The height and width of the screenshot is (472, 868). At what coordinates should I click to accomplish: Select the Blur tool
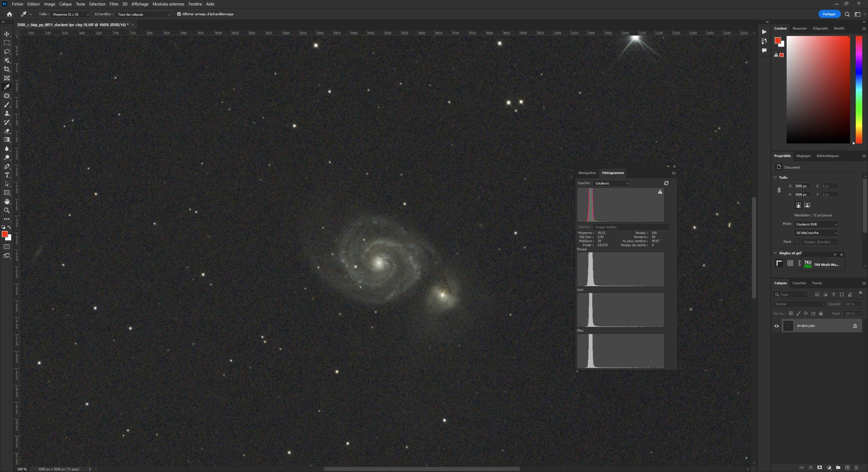tap(7, 149)
